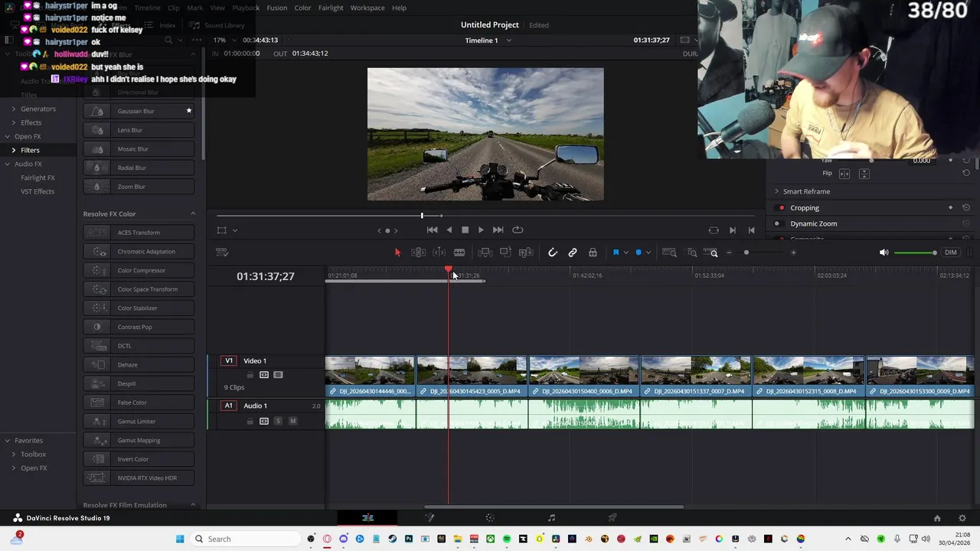The image size is (980, 551).
Task: Click the Detail Zoom icon
Action: tap(692, 253)
